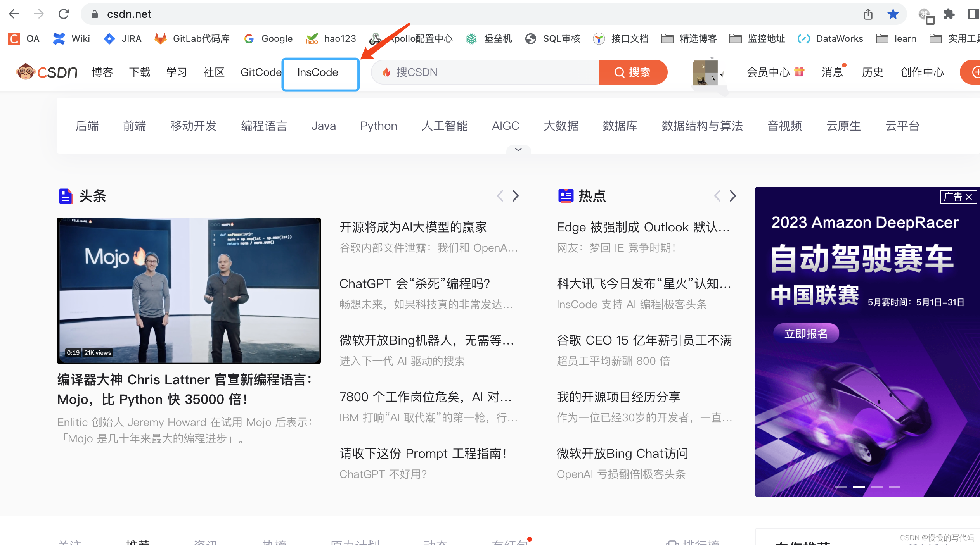Viewport: 980px width, 545px height.
Task: Open the JIRA bookmark
Action: click(x=123, y=39)
